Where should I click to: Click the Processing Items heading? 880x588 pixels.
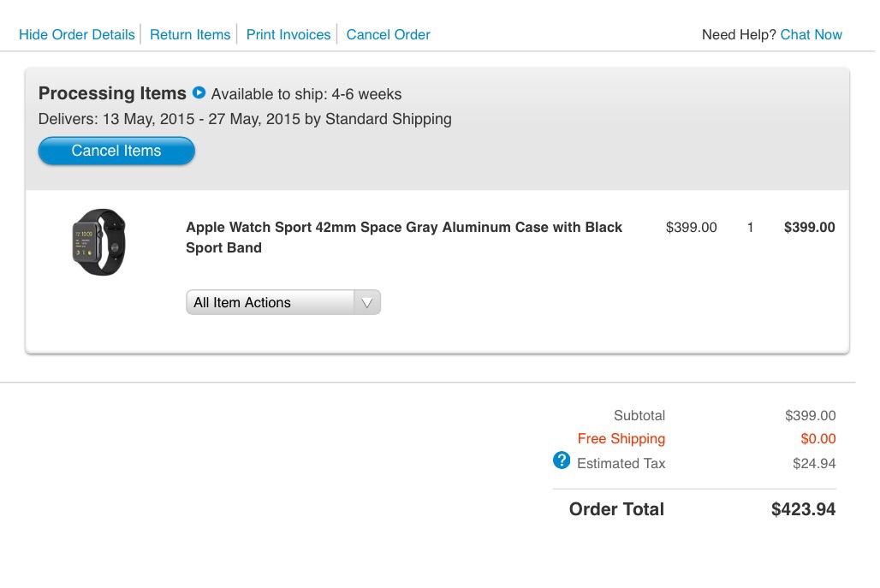112,93
